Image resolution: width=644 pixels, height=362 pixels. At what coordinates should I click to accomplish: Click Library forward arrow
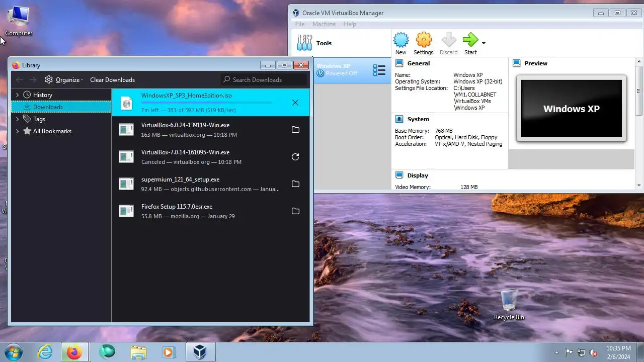click(x=33, y=79)
